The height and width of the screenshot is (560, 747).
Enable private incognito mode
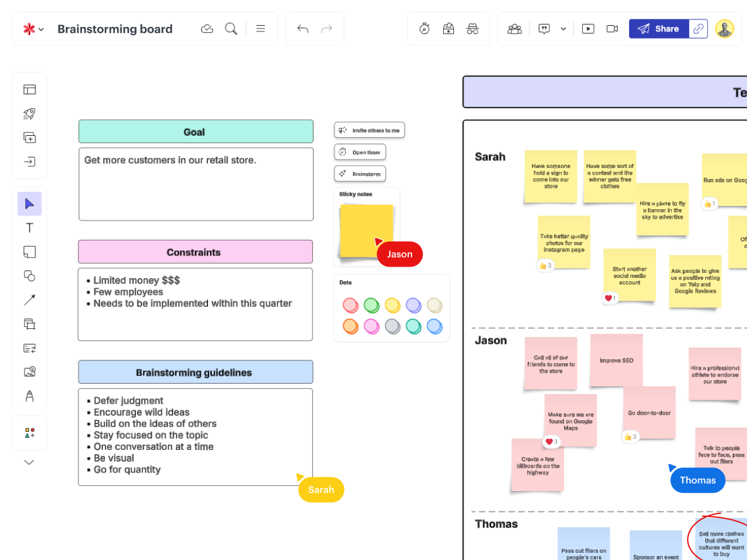coord(473,28)
